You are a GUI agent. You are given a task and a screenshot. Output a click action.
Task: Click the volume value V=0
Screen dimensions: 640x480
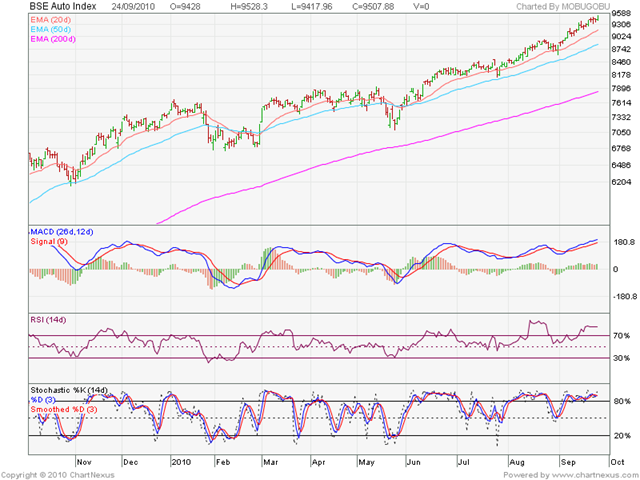tap(421, 7)
